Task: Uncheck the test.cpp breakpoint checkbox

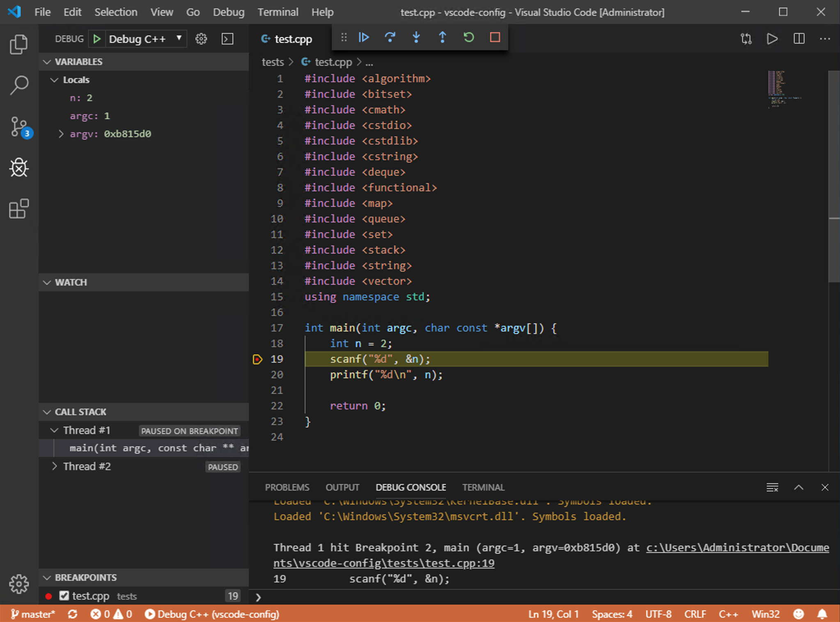Action: coord(64,596)
